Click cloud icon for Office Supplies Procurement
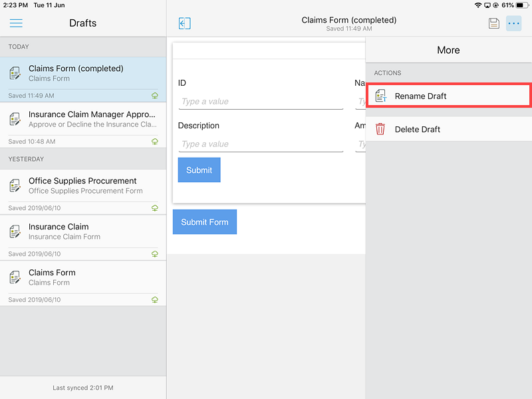 click(x=155, y=208)
